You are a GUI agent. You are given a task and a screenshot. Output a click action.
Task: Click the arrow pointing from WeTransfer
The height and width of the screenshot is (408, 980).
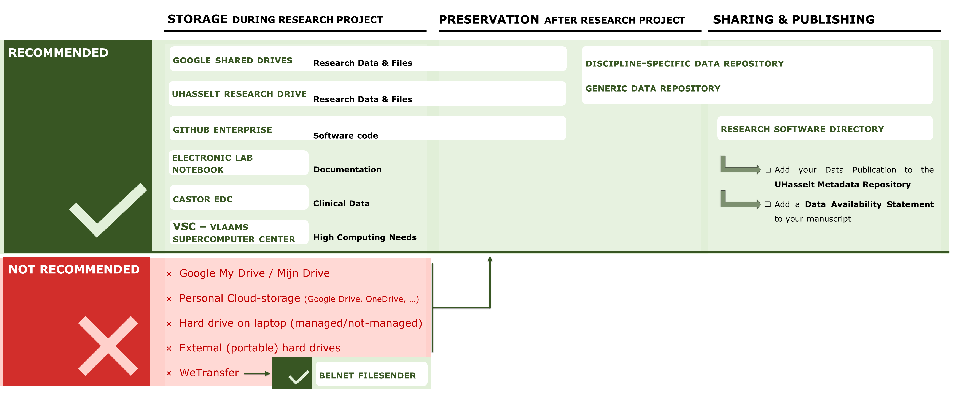click(257, 373)
